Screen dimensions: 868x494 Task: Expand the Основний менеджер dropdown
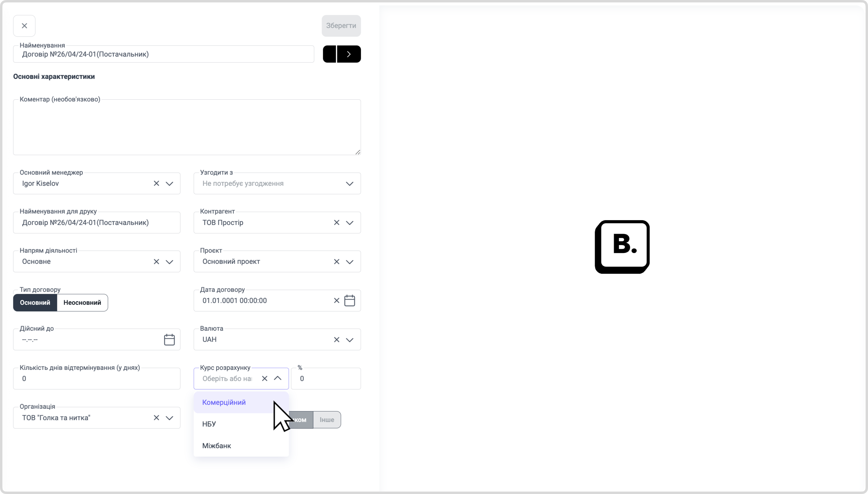click(x=169, y=183)
